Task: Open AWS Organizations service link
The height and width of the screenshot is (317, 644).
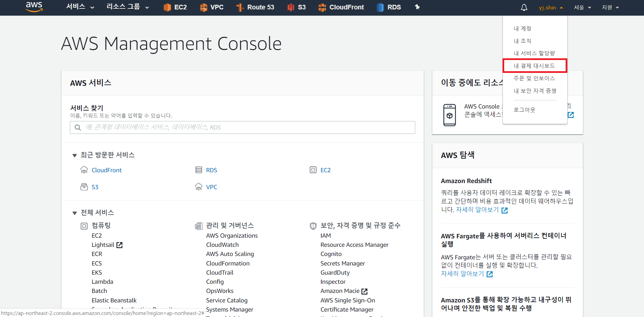Action: click(x=232, y=236)
